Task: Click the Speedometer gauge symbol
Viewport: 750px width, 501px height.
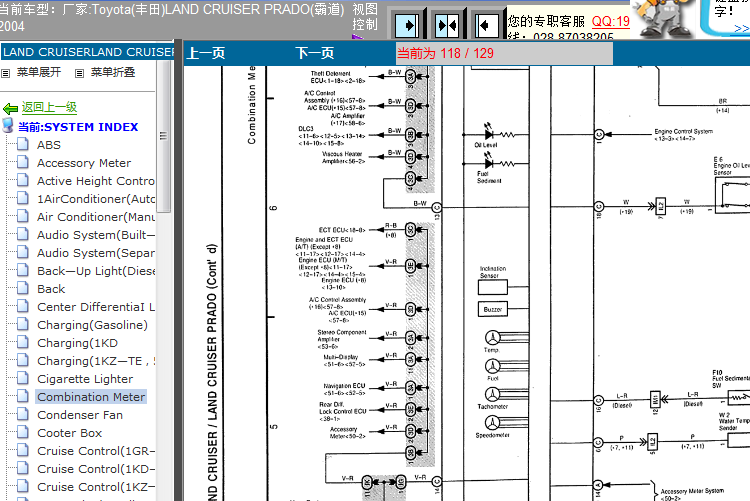Action: point(493,423)
